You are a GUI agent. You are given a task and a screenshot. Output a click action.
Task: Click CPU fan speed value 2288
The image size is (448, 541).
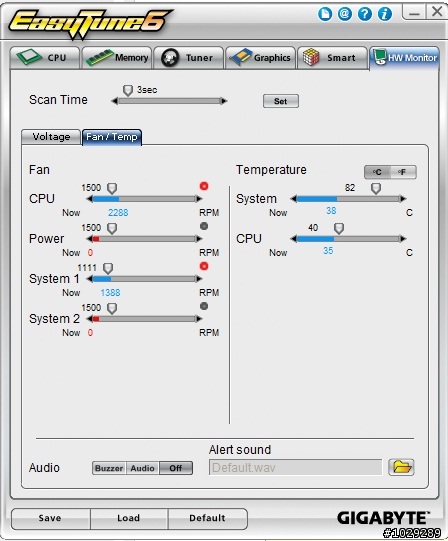(118, 213)
